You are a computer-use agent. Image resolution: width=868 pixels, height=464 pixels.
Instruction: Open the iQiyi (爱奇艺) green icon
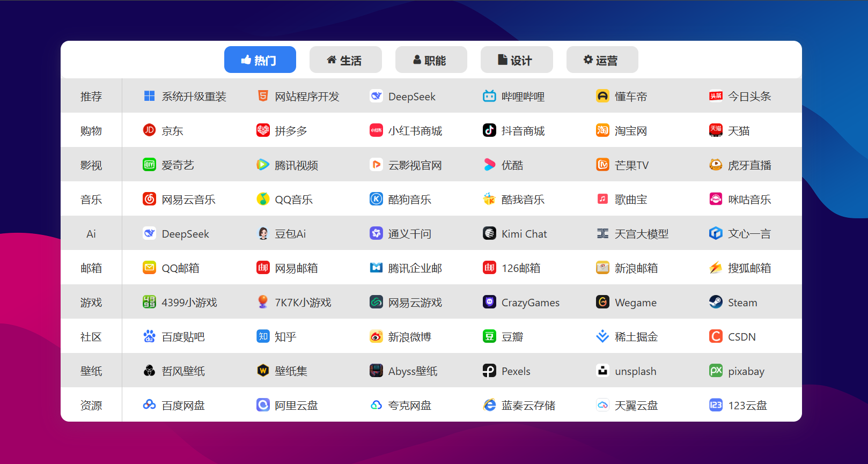point(149,165)
